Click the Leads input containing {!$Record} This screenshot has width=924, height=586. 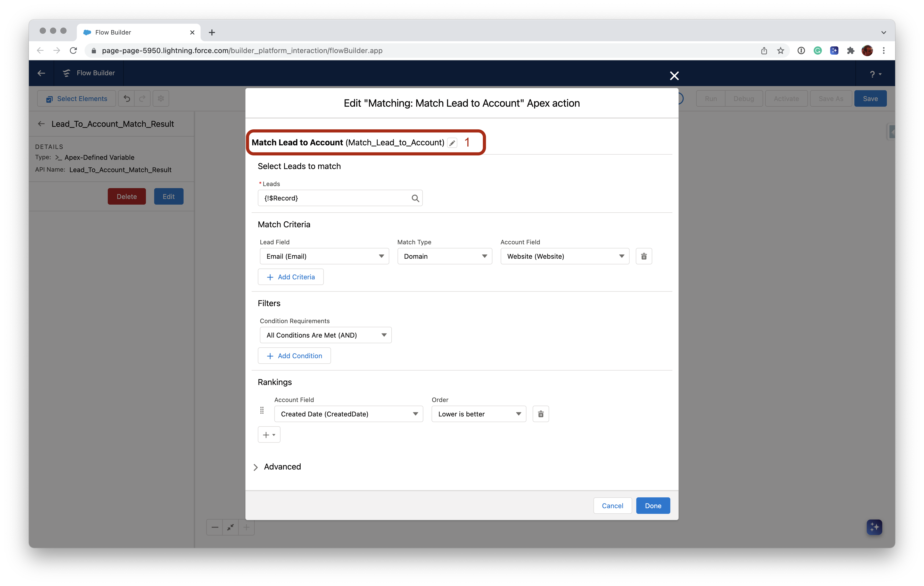point(334,198)
